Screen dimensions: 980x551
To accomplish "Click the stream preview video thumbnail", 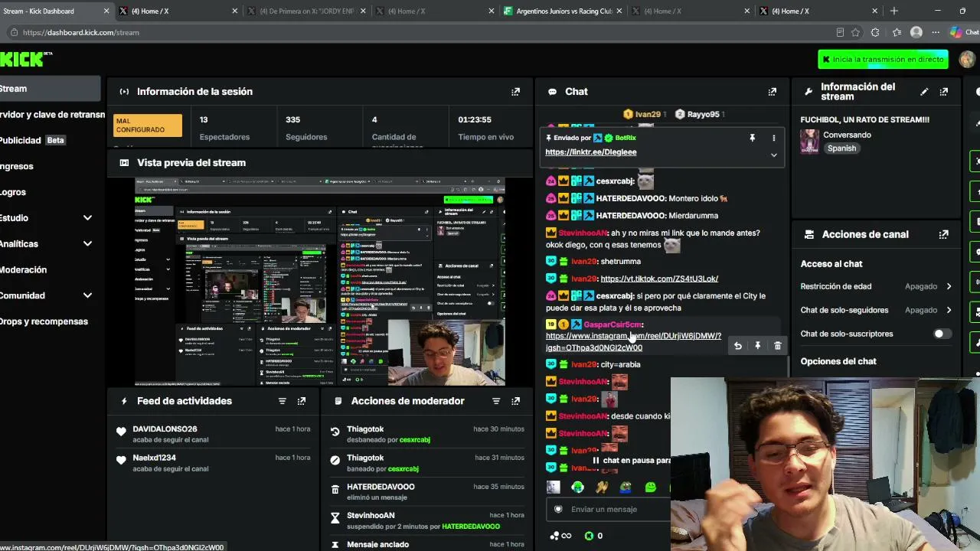I will tap(320, 282).
